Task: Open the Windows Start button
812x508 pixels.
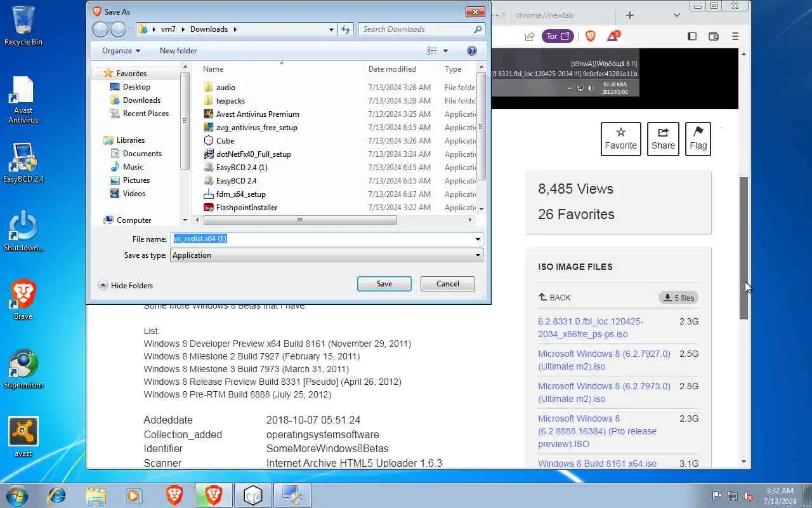Action: (17, 495)
